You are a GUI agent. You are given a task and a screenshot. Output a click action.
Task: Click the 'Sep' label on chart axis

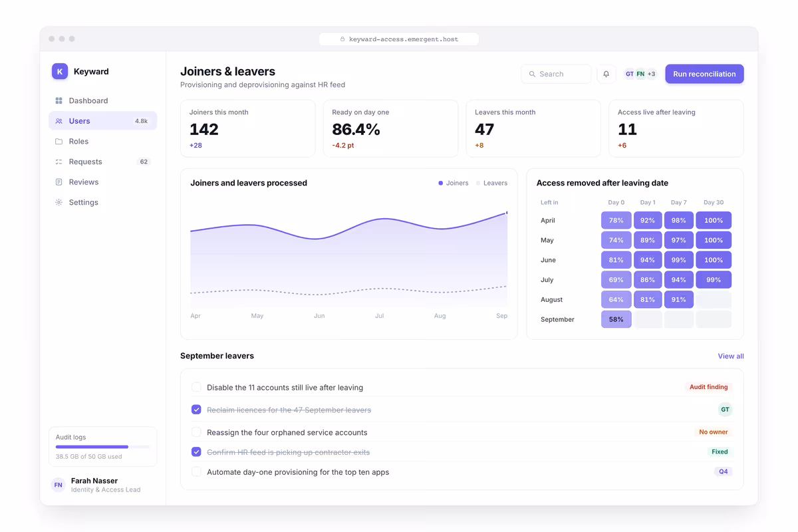[x=501, y=316]
